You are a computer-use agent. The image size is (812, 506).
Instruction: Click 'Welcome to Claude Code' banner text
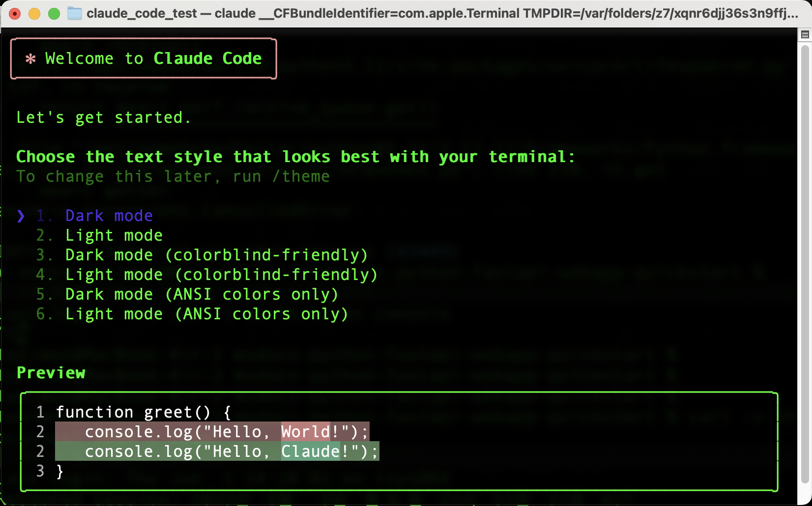click(x=153, y=58)
